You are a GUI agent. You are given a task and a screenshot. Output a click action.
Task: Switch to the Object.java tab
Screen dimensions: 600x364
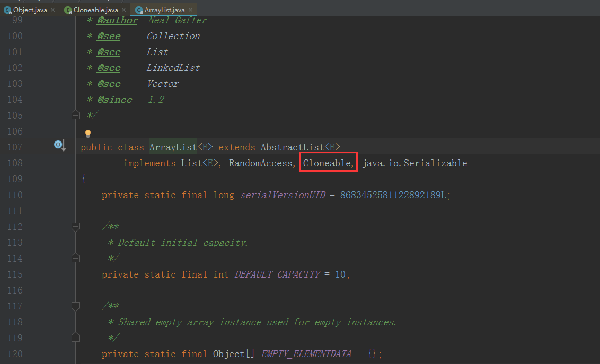(x=30, y=10)
